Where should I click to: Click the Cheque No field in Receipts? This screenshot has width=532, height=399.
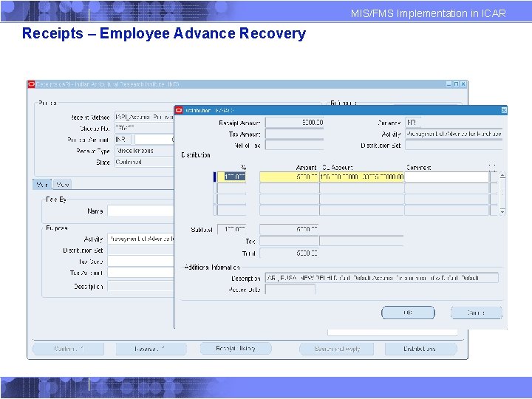(x=144, y=129)
